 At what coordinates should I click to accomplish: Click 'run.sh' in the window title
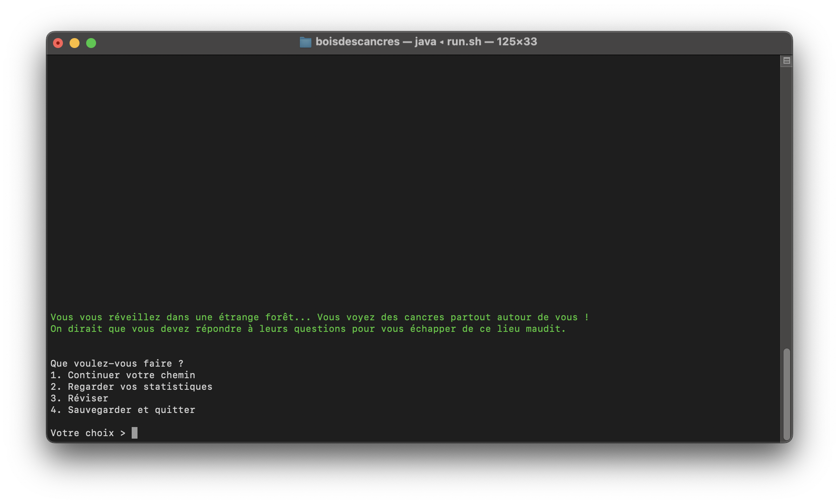coord(464,42)
